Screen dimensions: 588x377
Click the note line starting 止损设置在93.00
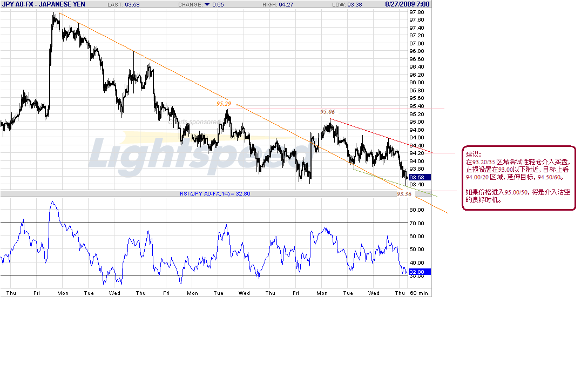pyautogui.click(x=517, y=170)
